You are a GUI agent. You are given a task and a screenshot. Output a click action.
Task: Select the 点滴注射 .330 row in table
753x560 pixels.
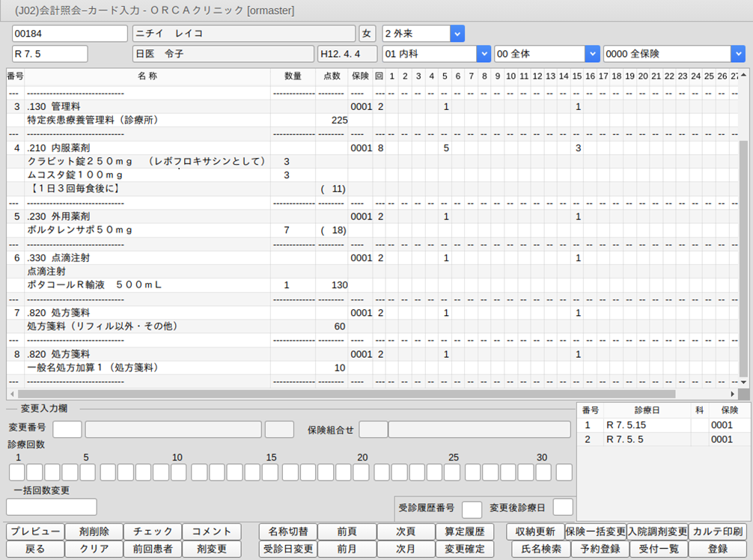pos(150,258)
